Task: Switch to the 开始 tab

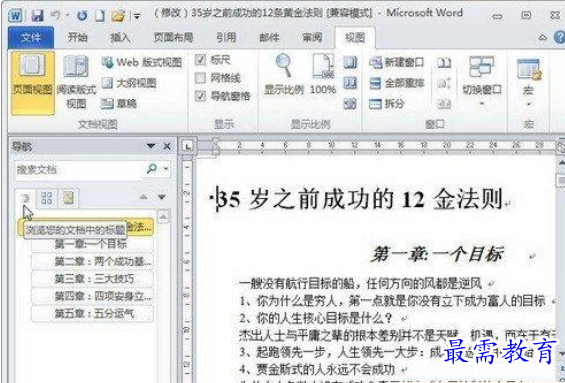Action: click(x=78, y=37)
